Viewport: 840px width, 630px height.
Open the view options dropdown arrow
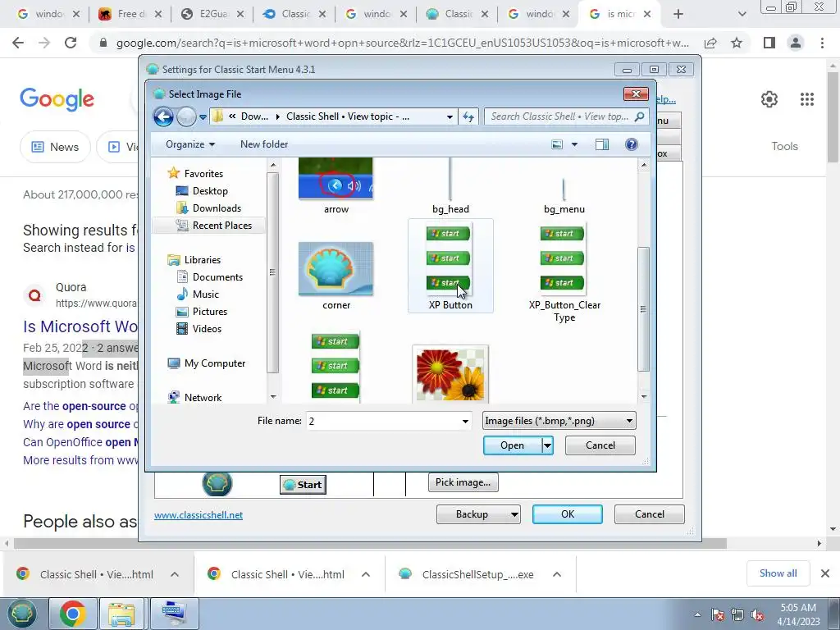click(574, 144)
